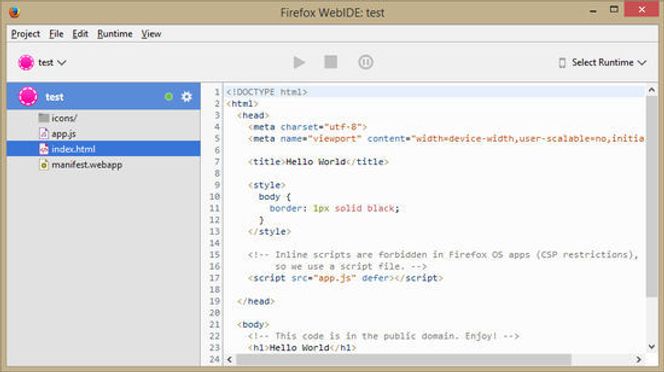Click the gear settings icon in test header
Image resolution: width=664 pixels, height=372 pixels.
tap(186, 97)
